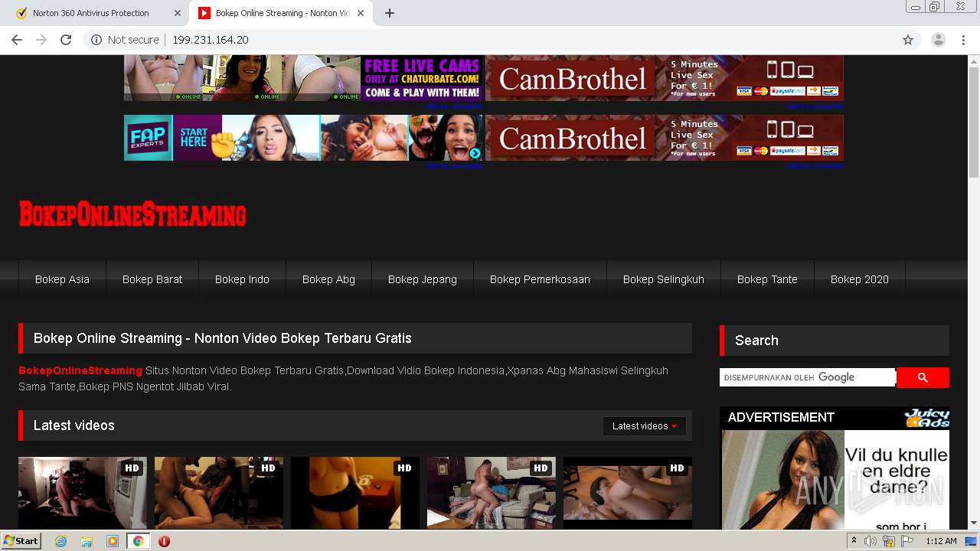
Task: Open the Chrome profile avatar icon
Action: coord(939,40)
